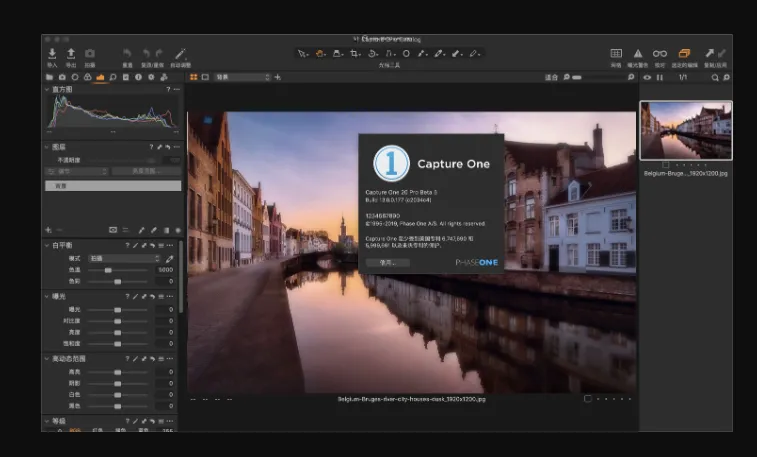757x457 pixels.
Task: Click the browser search magnifier icon
Action: pyautogui.click(x=715, y=77)
